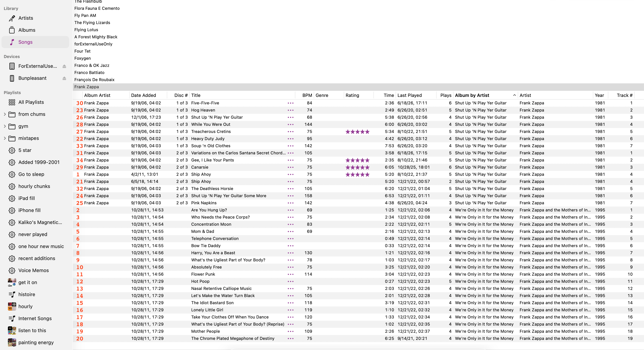Open Go to sleep smart playlist icon
This screenshot has height=350, width=644.
(12, 174)
